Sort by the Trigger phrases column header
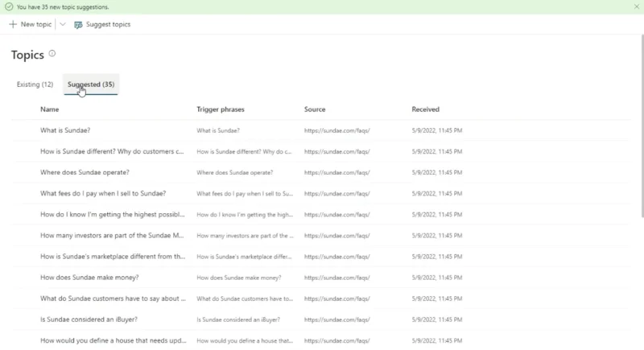Screen dimensions: 644x350 pos(220,109)
